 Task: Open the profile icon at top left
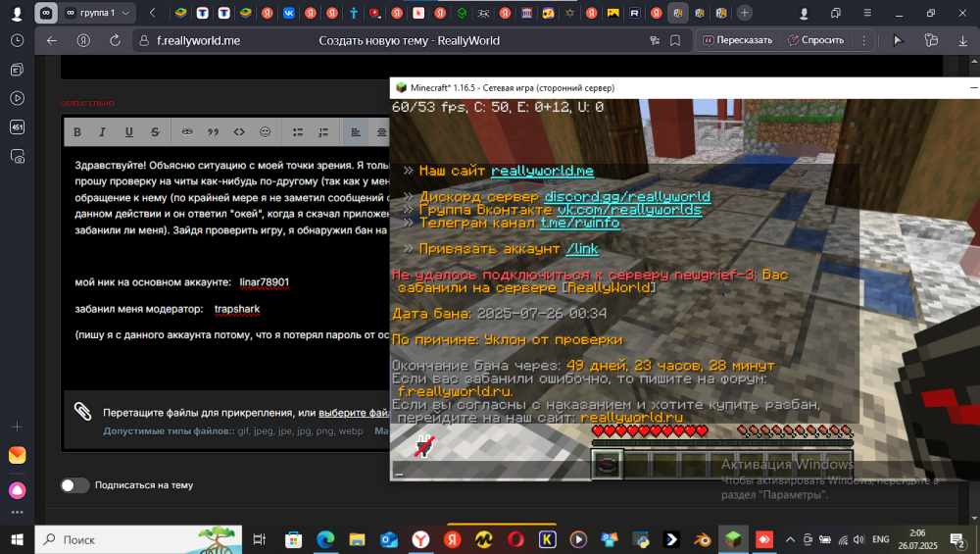[17, 13]
